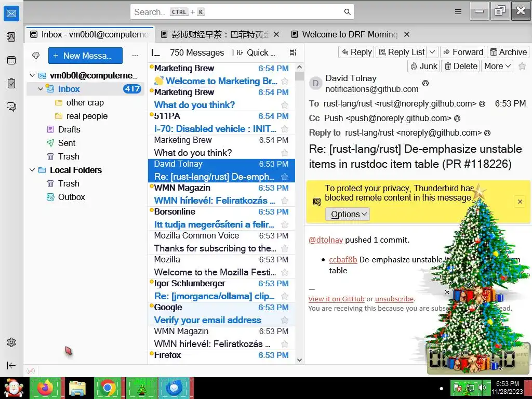This screenshot has height=399, width=532.
Task: Open the Reply List dropdown arrow
Action: pyautogui.click(x=432, y=52)
